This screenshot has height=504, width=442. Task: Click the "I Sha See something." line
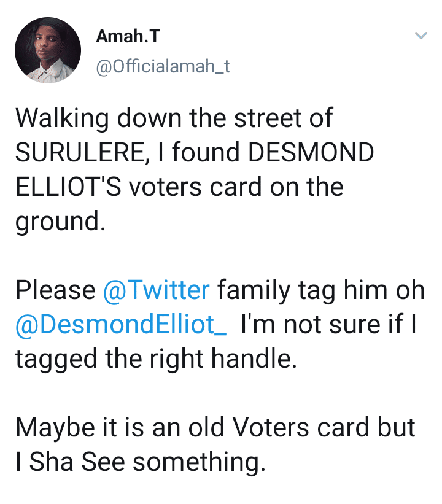point(140,462)
